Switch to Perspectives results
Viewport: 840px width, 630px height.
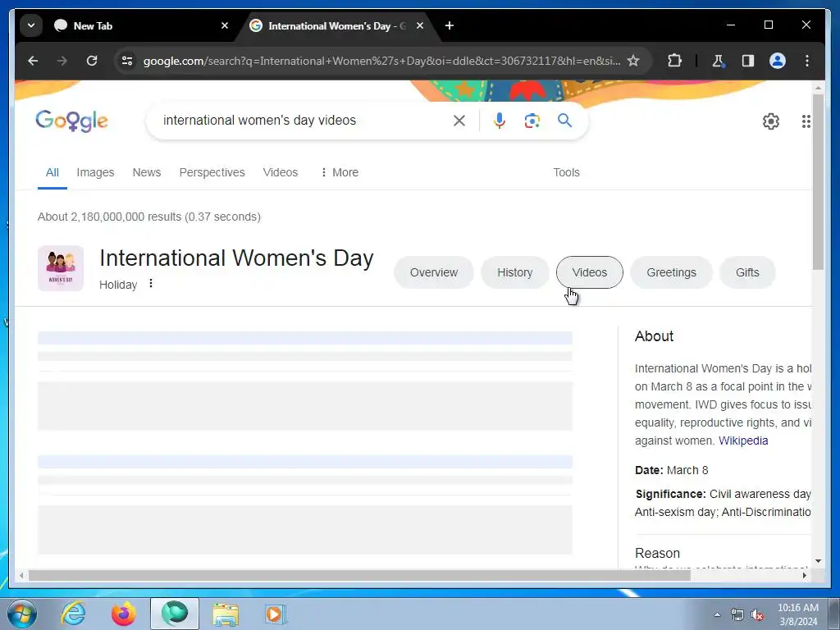(x=212, y=172)
